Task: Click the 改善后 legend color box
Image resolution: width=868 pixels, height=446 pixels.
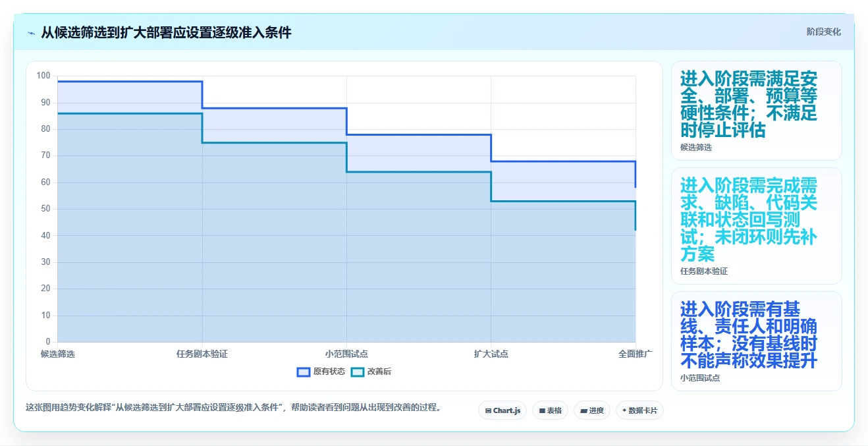Action: pos(358,372)
